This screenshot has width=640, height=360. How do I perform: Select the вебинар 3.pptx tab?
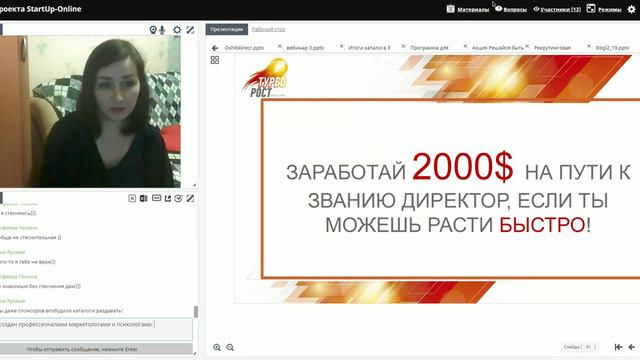point(305,48)
